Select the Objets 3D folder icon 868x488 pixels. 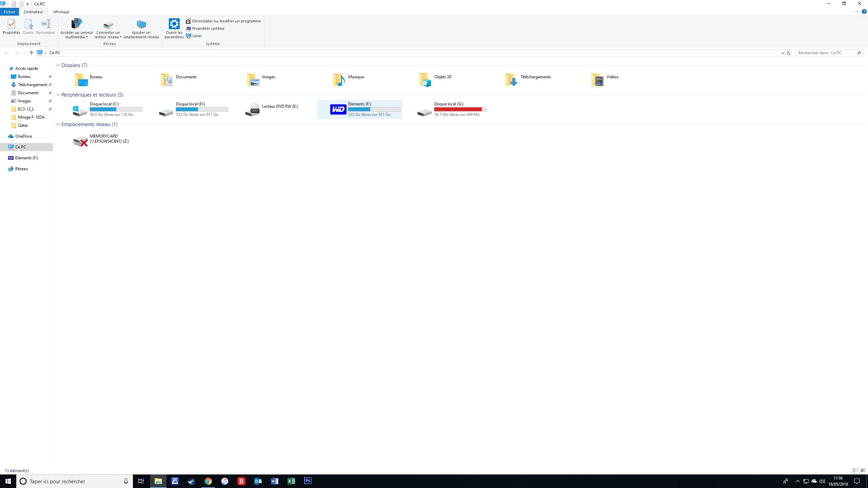425,80
